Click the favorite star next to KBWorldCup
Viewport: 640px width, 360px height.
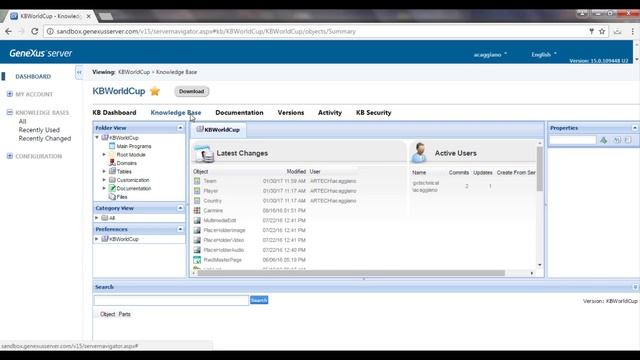pos(155,91)
